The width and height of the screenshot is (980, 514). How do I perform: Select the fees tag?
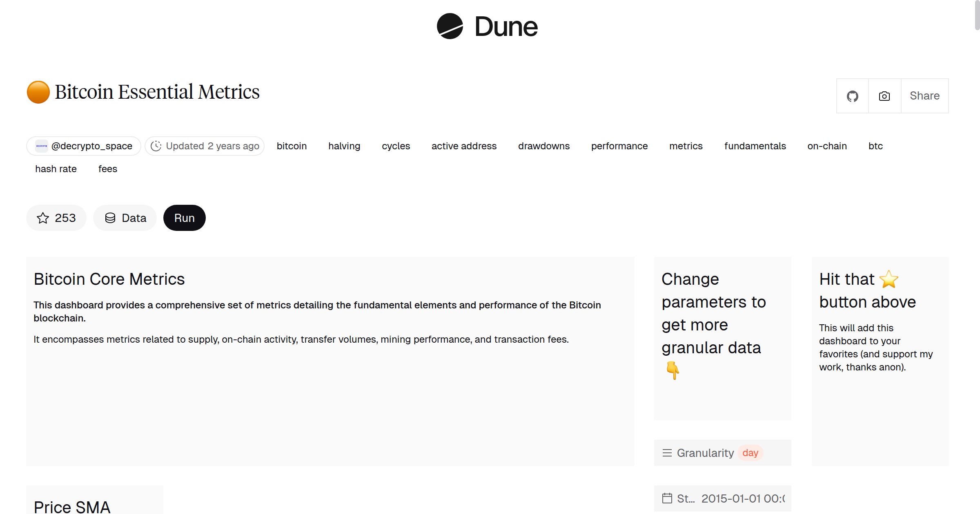[107, 168]
